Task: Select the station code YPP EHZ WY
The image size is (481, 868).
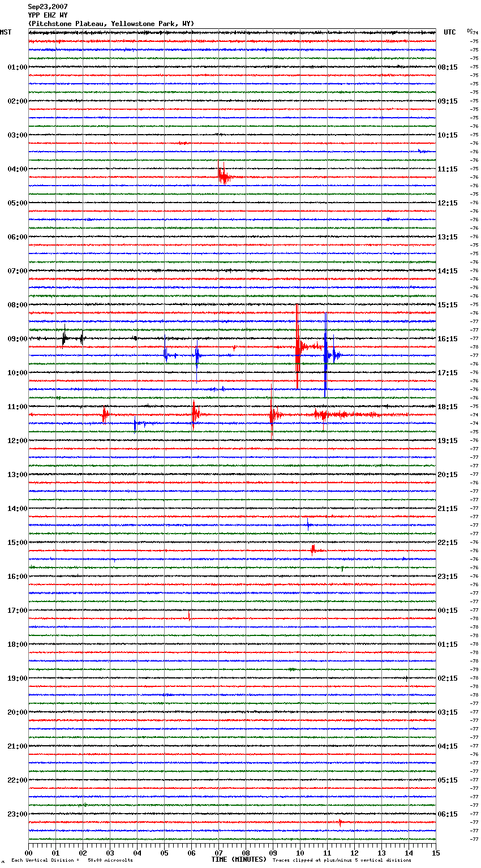Action: tap(48, 15)
